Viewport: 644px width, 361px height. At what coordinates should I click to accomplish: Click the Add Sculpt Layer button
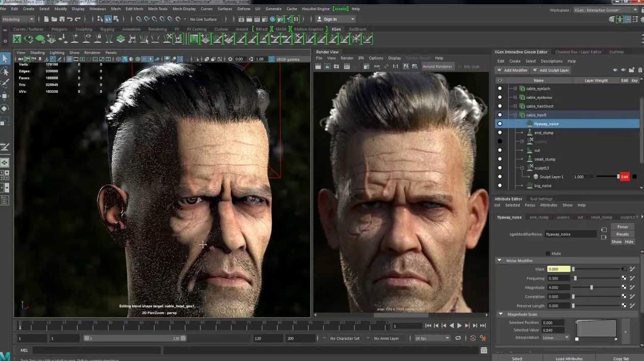tap(551, 70)
